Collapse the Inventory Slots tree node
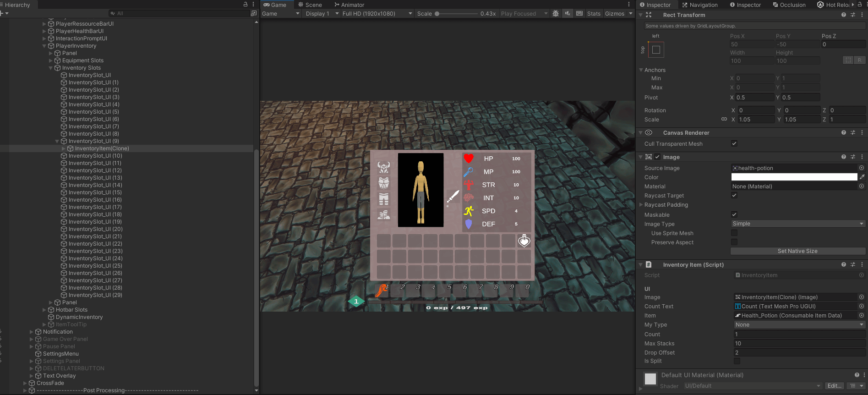868x395 pixels. (51, 68)
